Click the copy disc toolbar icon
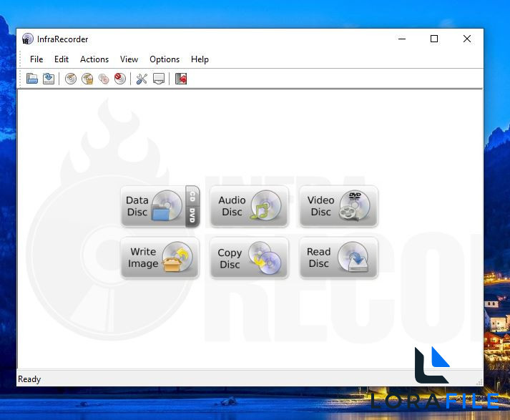This screenshot has width=510, height=420. coord(104,79)
